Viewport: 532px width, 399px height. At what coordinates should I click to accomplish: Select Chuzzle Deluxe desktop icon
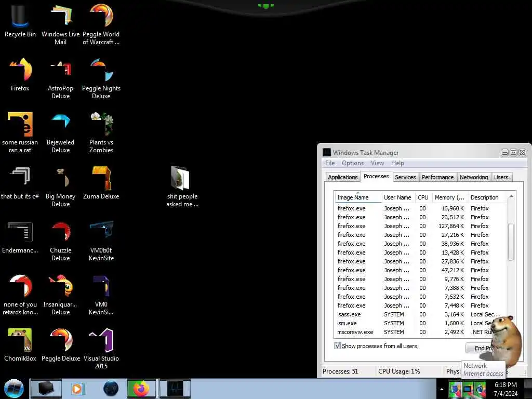60,241
